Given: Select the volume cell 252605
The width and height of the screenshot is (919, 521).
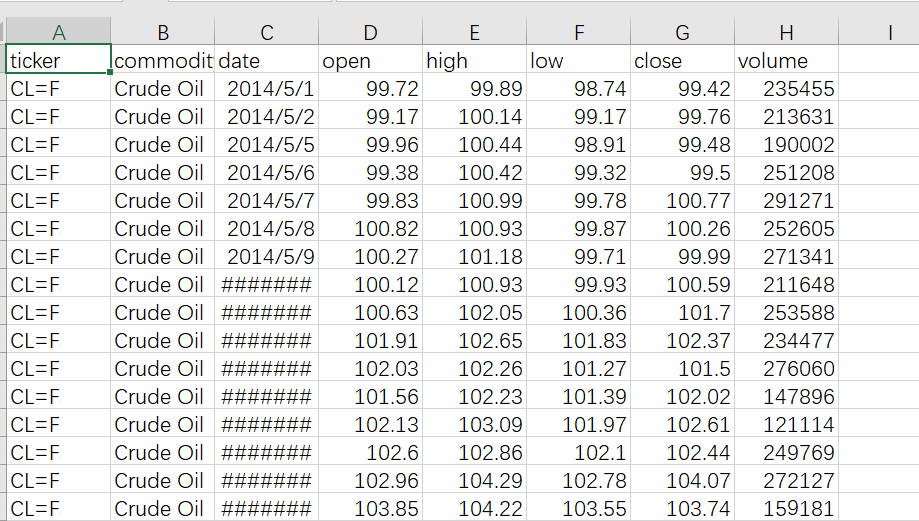Looking at the screenshot, I should point(787,229).
